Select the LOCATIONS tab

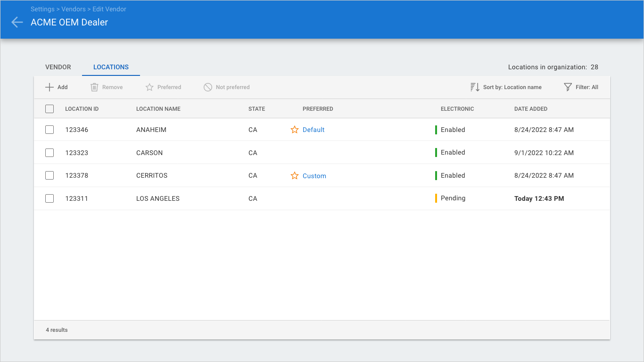click(x=111, y=67)
